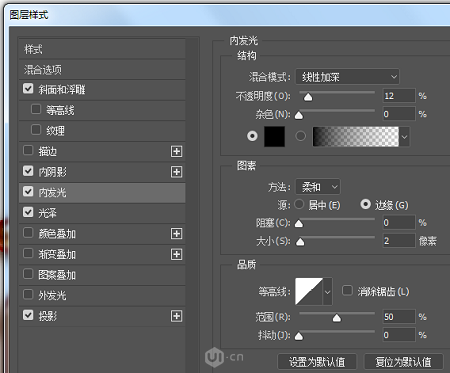
Task: Add another 描边 effect with plus icon
Action: pos(176,151)
